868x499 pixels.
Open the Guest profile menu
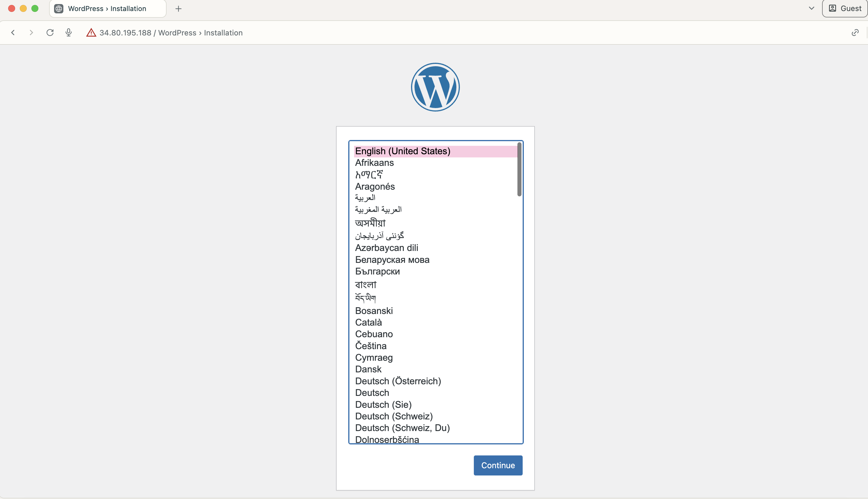(845, 8)
